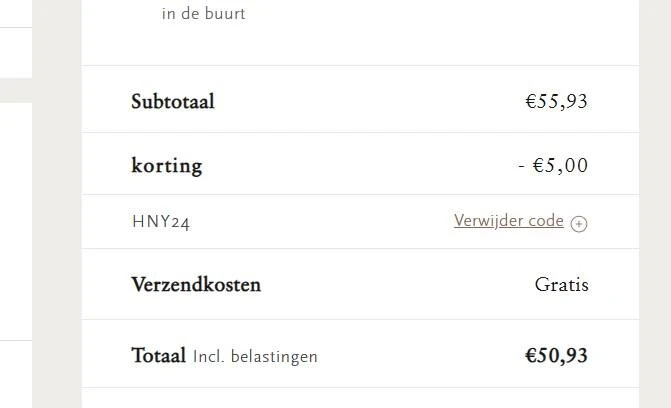
Task: Click the €55,93 subtotal amount
Action: coord(556,101)
